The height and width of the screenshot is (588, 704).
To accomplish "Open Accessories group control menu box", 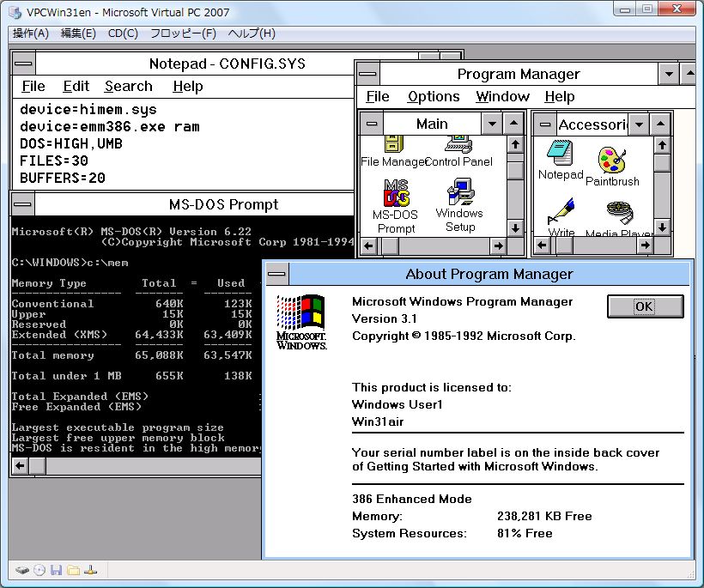I will pos(544,124).
